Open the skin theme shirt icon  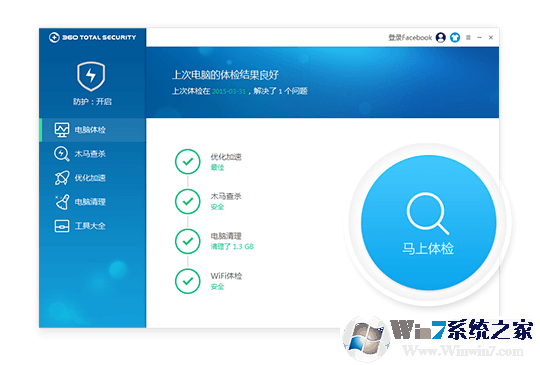point(455,37)
